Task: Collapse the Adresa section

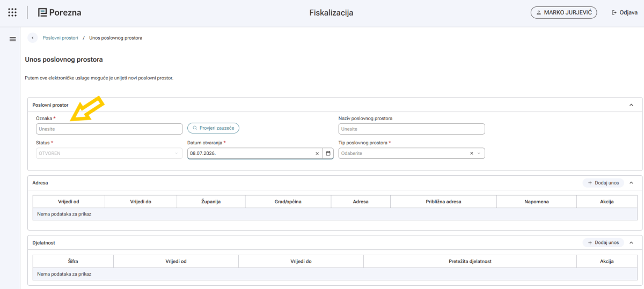Action: point(631,183)
